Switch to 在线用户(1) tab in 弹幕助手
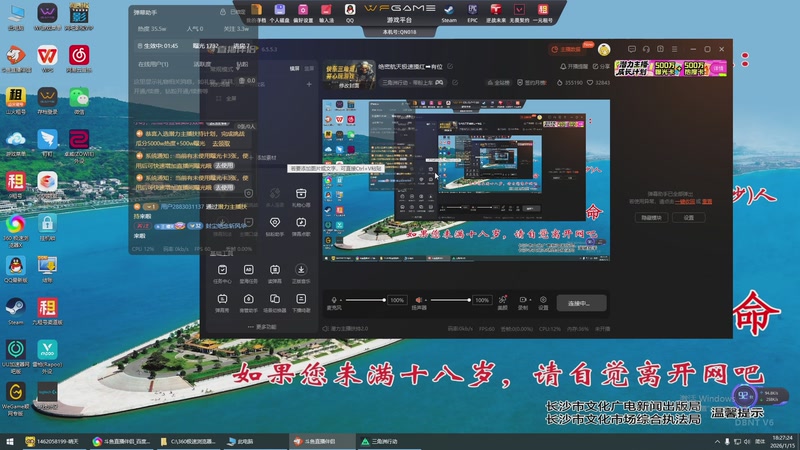The height and width of the screenshot is (450, 800). click(153, 64)
